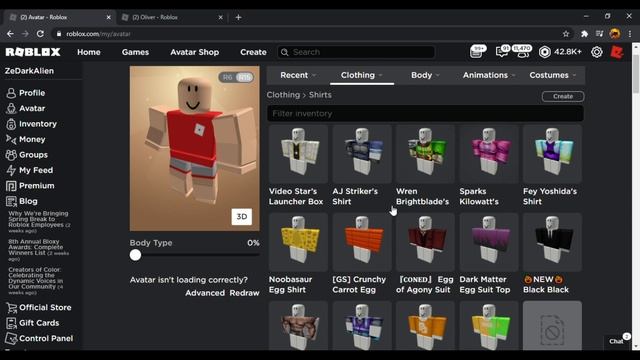640x360 pixels.
Task: Go back with the browser back arrow
Action: [x=10, y=34]
